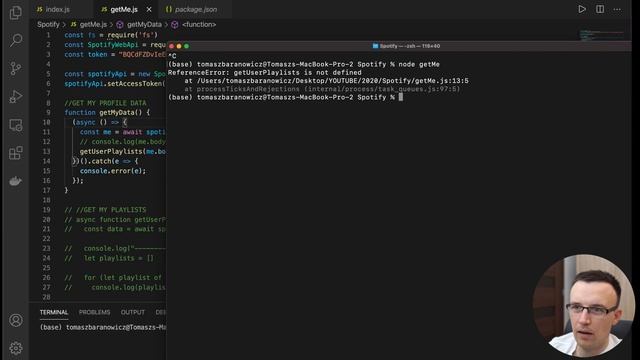Open the Explorer view in activity bar

[16, 13]
